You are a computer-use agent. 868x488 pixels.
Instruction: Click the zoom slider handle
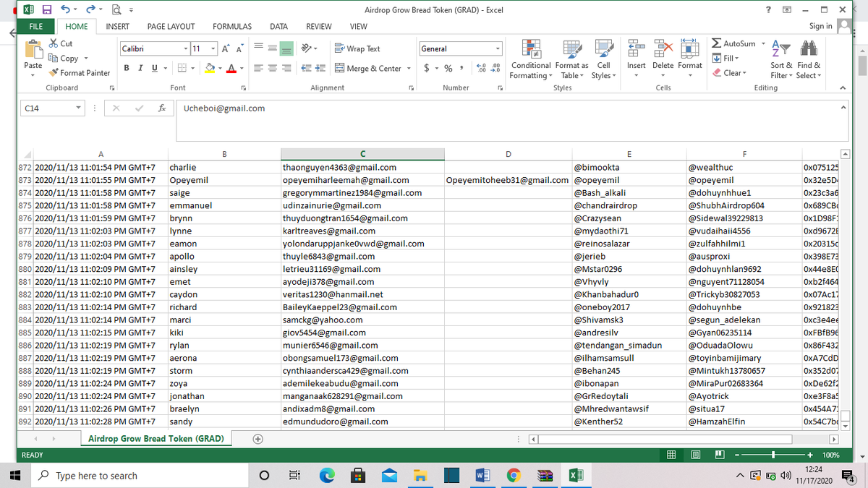pos(773,455)
